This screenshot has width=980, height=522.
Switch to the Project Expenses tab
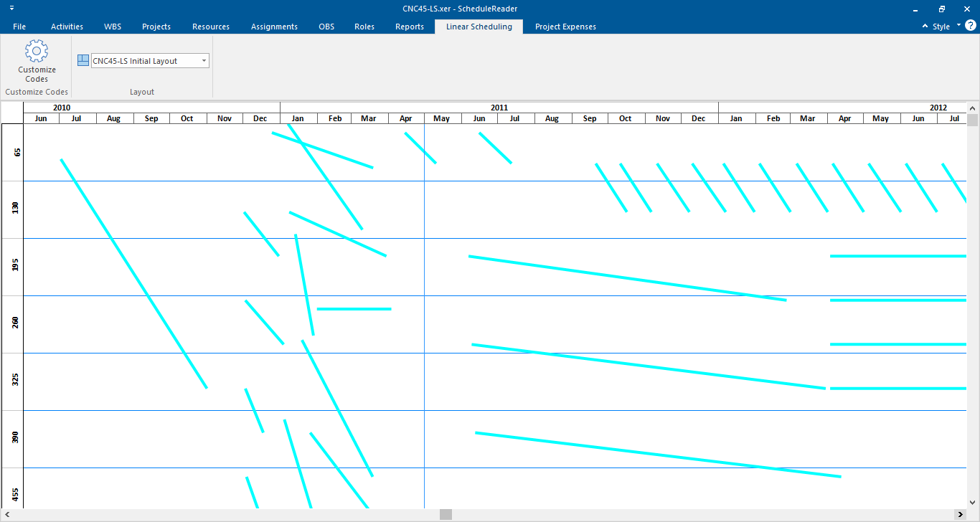(565, 27)
